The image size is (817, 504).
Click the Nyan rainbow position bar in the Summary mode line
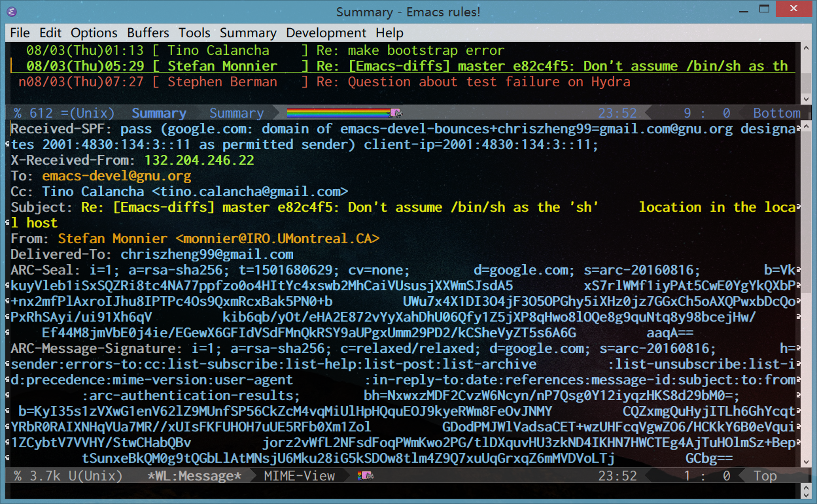click(x=339, y=112)
